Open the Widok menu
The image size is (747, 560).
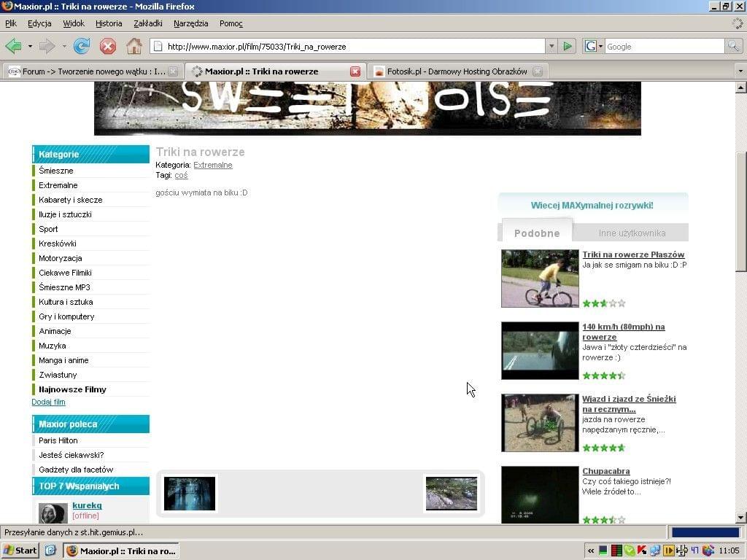click(74, 23)
